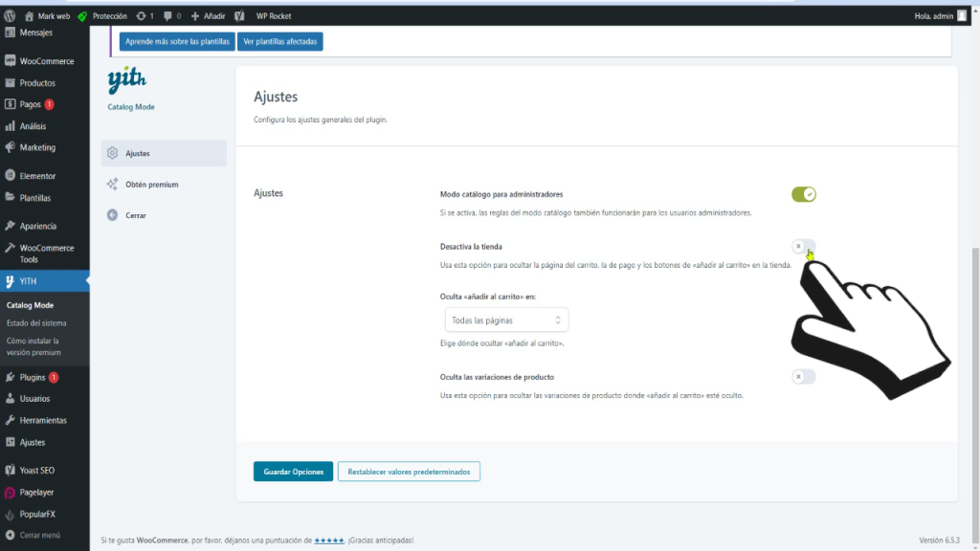Rate WooCommerce with five stars link

329,540
